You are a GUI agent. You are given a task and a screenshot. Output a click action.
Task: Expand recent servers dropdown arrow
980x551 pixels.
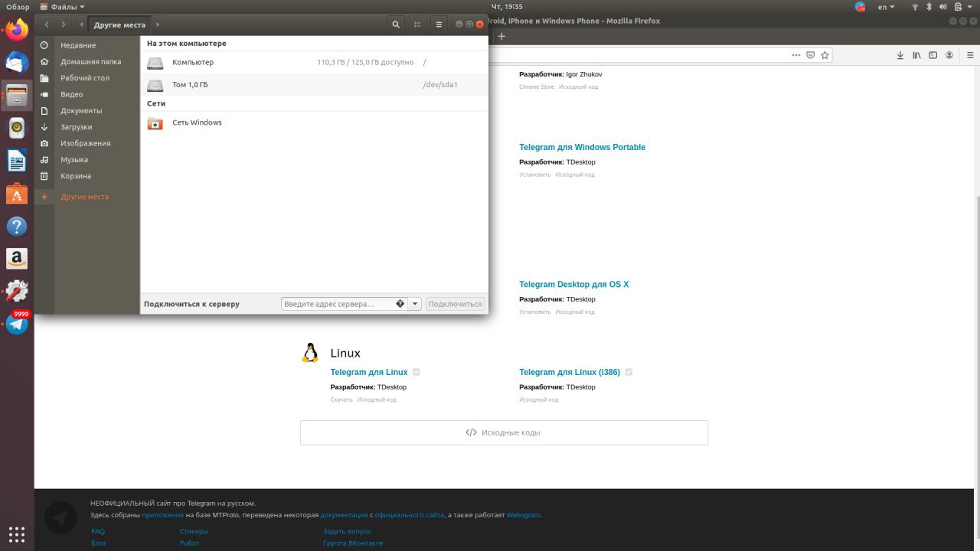click(415, 304)
